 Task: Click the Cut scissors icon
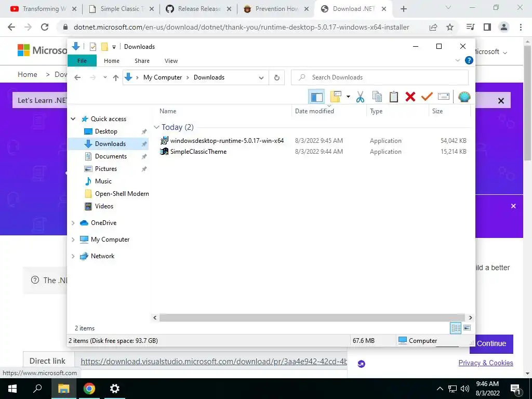360,97
